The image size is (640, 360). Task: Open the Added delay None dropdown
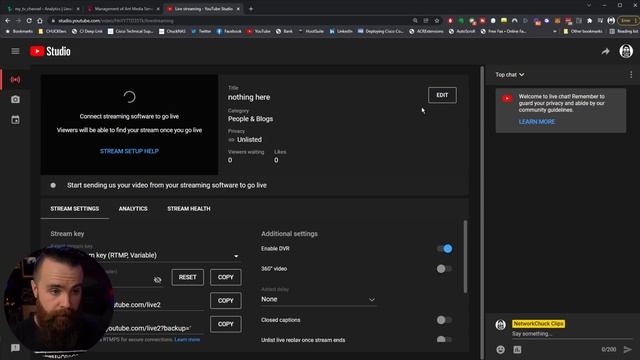pos(318,299)
